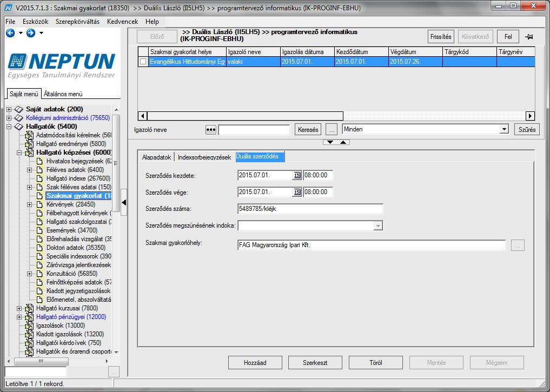Click the Szakmai gyakorlóhely text field
This screenshot has height=392, width=550.
tap(371, 245)
